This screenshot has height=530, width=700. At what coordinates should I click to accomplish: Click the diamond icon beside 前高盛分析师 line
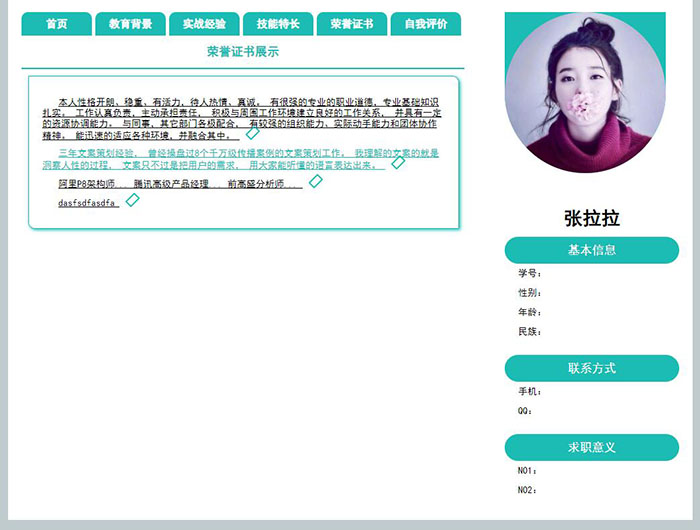point(316,181)
